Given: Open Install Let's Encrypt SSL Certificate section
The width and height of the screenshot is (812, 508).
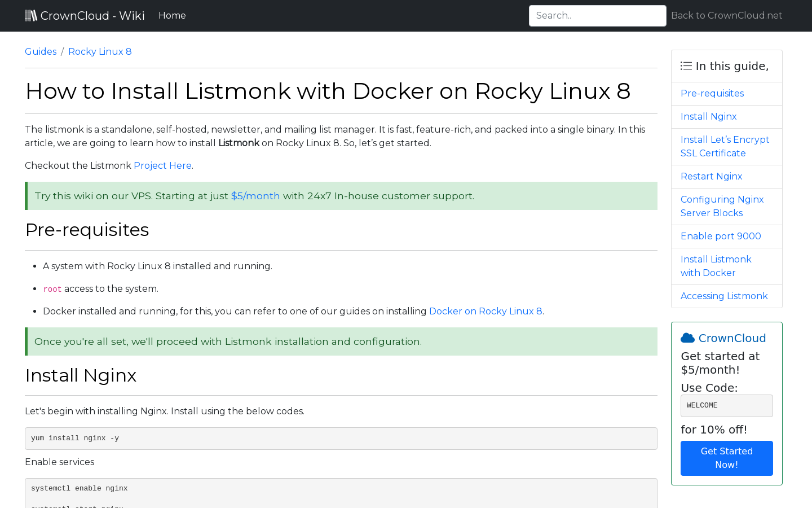Looking at the screenshot, I should point(725,146).
